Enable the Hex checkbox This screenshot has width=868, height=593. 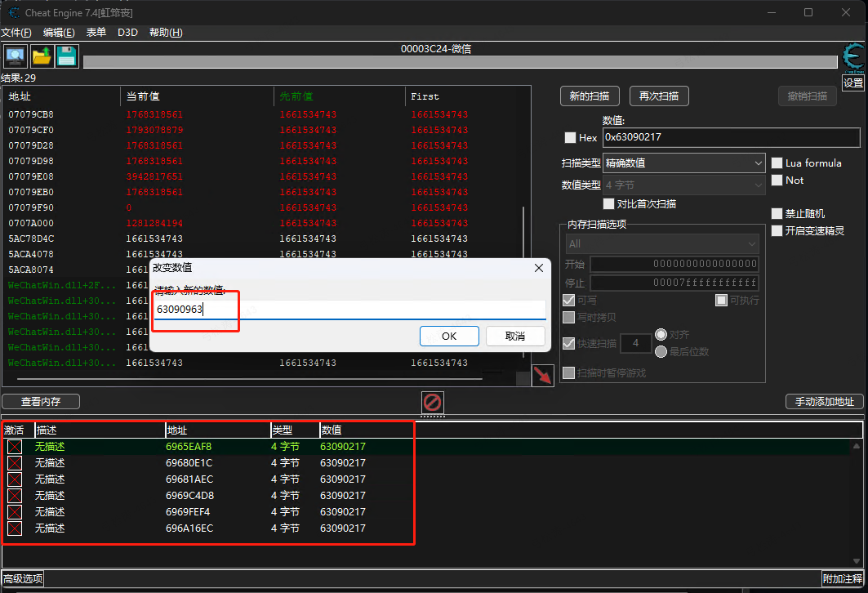[x=570, y=137]
